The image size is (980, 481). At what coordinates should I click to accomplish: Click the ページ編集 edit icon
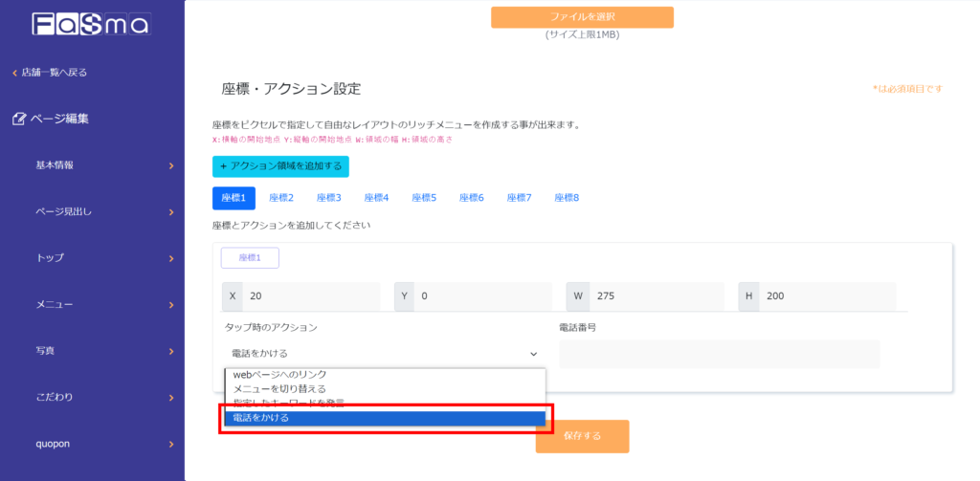(20, 119)
